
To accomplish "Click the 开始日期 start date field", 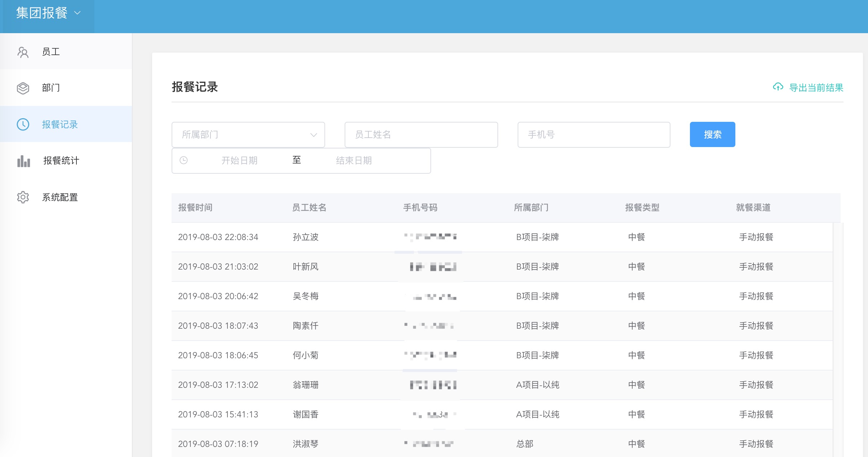I will [x=240, y=160].
